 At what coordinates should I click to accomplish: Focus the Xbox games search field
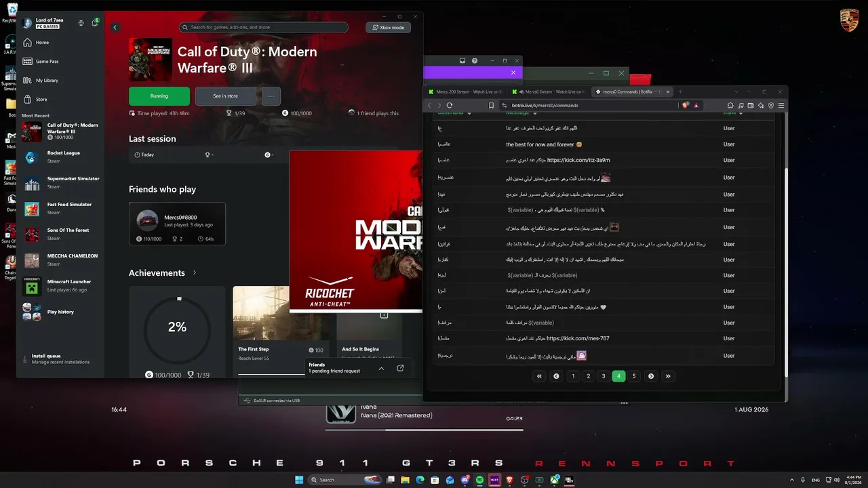264,28
